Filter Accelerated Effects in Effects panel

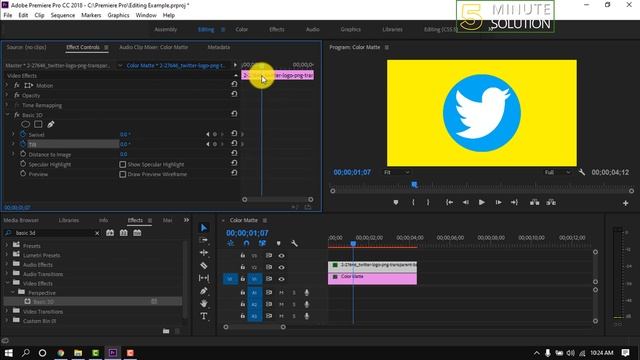pyautogui.click(x=110, y=233)
